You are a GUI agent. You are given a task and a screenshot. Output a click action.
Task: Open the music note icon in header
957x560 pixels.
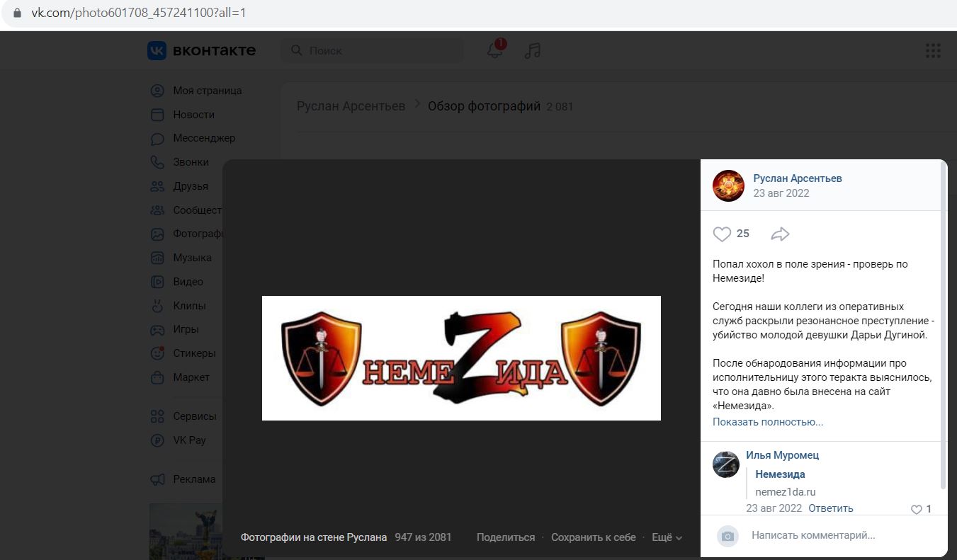[532, 51]
